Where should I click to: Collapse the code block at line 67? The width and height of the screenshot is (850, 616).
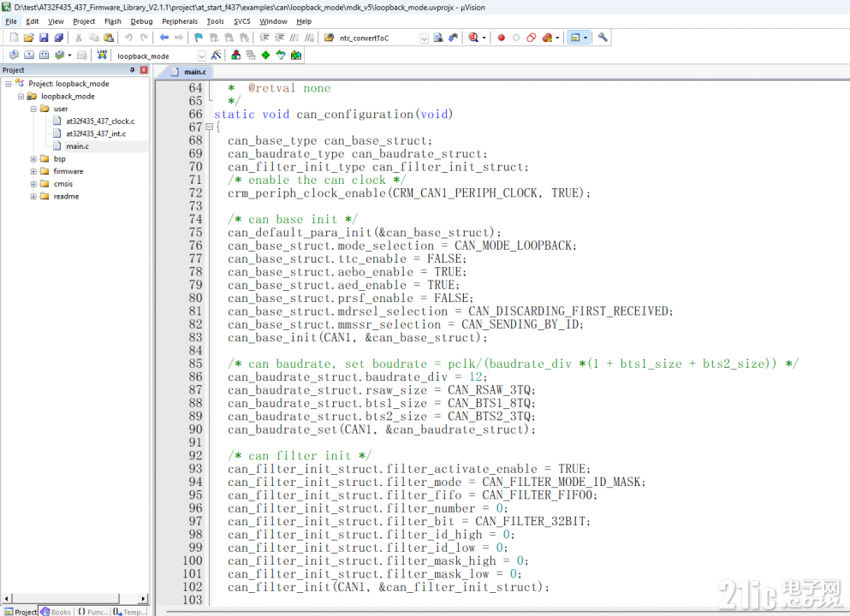[209, 127]
